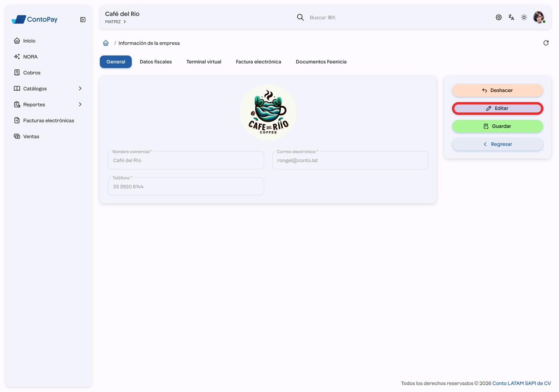
Task: Click the search magnifier icon
Action: point(300,18)
